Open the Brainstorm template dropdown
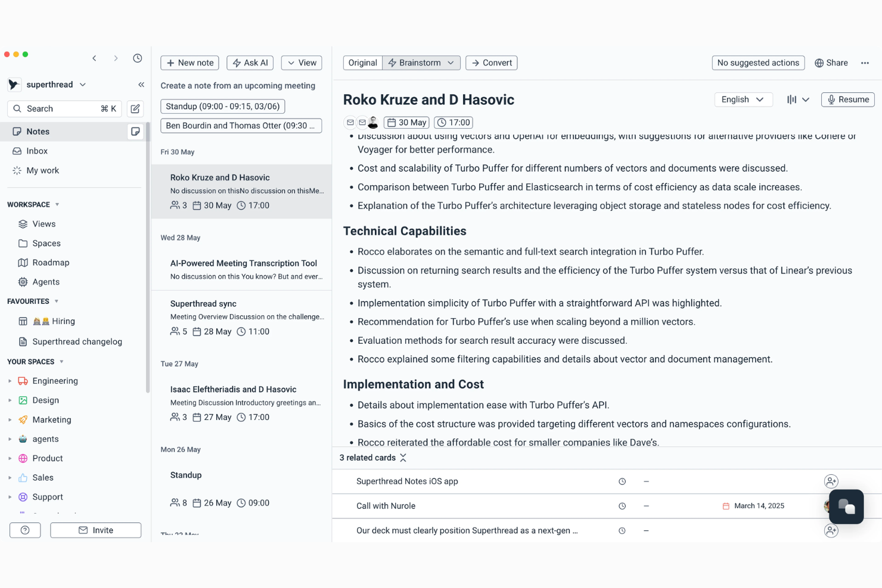Viewport: 882px width, 588px height. point(421,63)
